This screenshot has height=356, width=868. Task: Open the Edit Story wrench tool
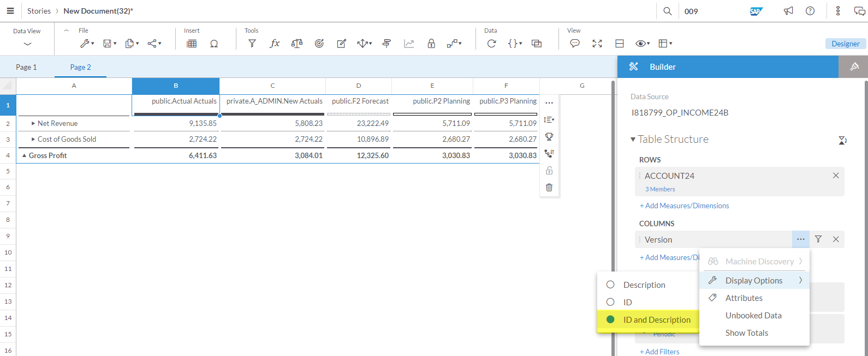click(x=87, y=44)
